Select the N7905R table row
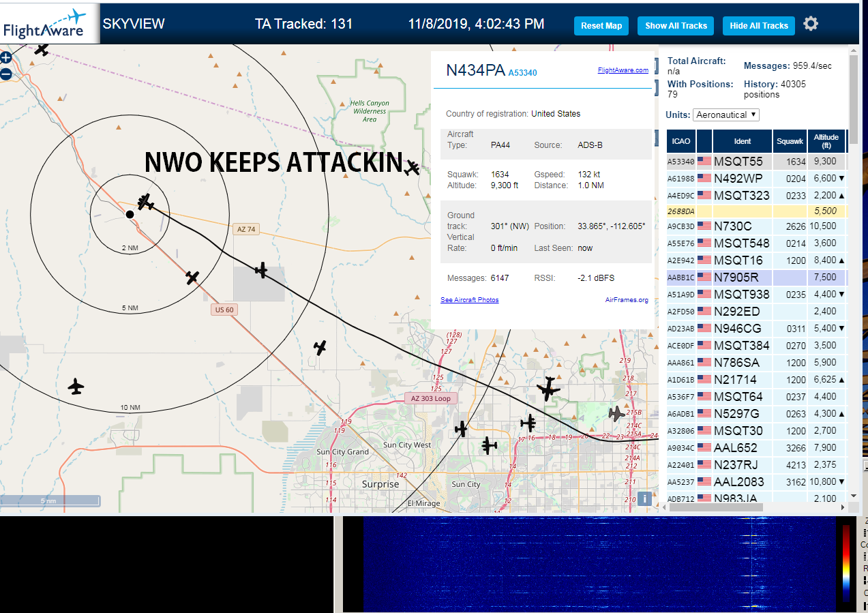This screenshot has width=868, height=613. 756,278
